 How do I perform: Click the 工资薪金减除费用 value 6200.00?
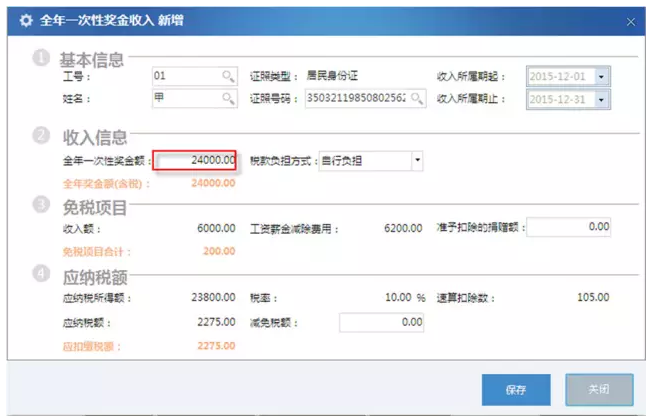point(403,228)
